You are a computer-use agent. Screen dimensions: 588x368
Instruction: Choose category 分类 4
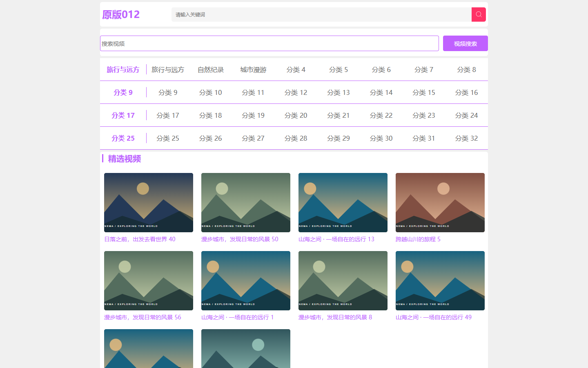(x=296, y=70)
